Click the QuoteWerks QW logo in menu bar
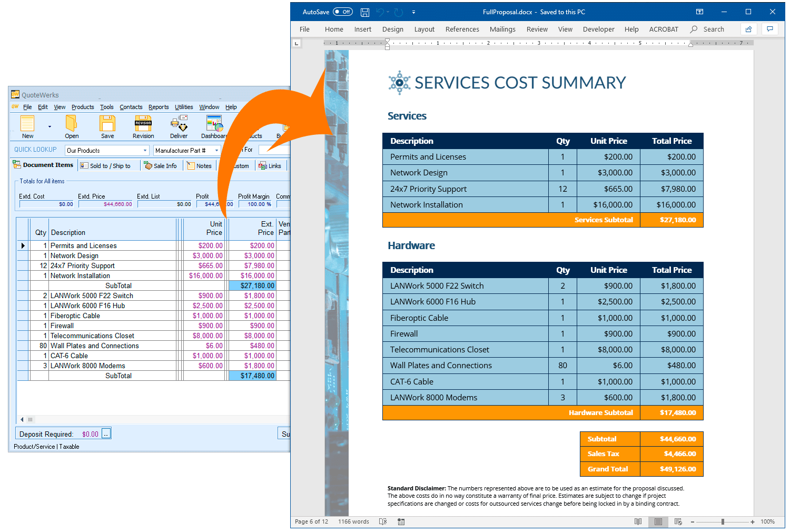This screenshot has width=790, height=532. click(15, 106)
